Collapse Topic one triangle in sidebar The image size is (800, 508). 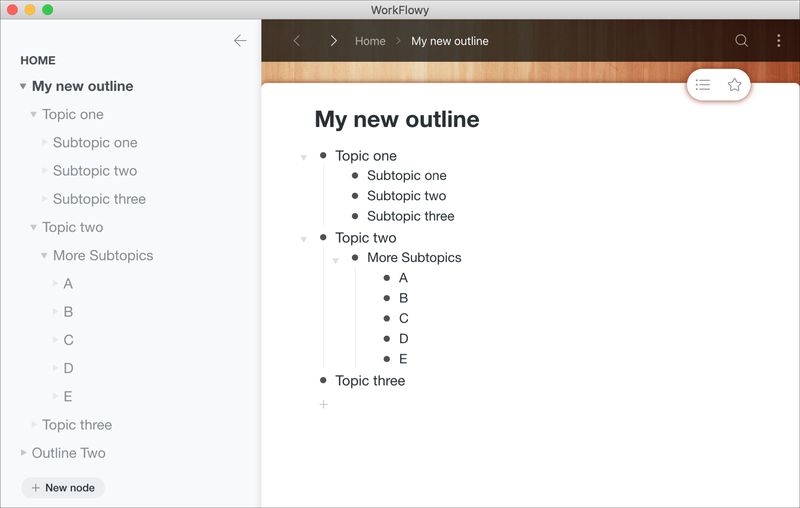[x=33, y=114]
